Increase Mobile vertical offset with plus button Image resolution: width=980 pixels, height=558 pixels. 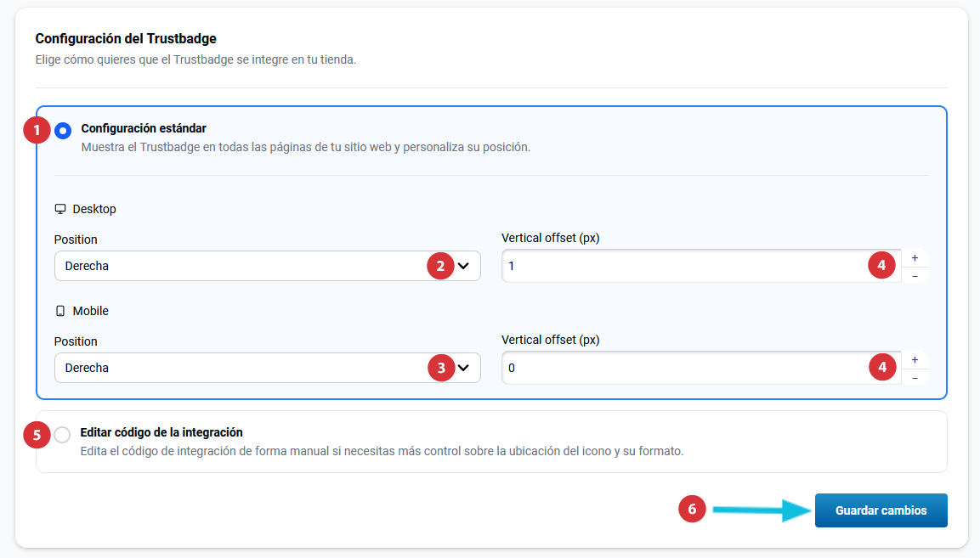[915, 359]
